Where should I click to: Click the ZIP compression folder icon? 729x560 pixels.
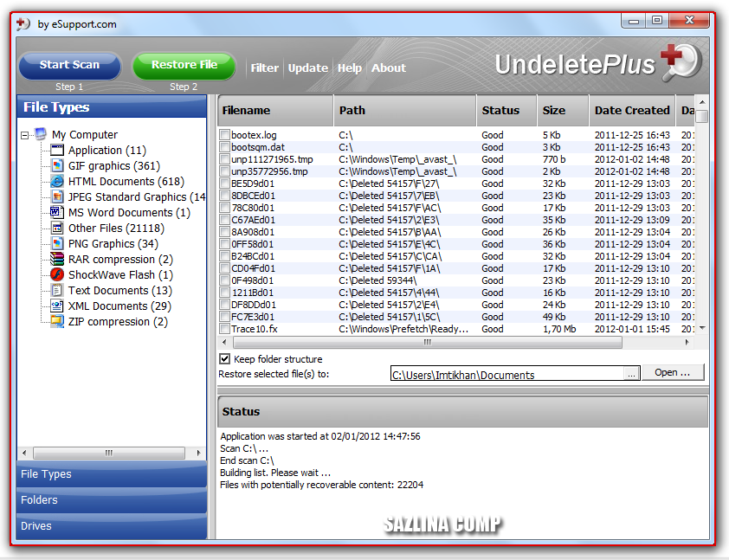click(57, 321)
